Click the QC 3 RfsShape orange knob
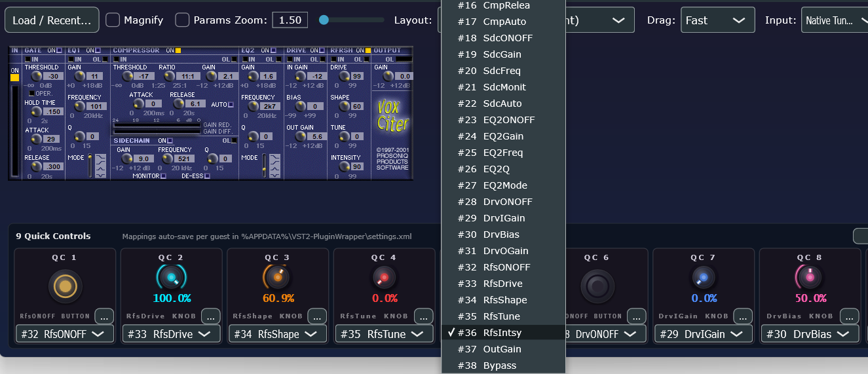Screen dimensions: 868x374 [278, 278]
